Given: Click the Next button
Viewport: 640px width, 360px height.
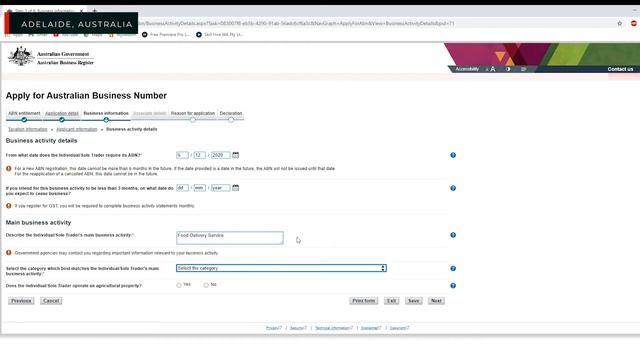Looking at the screenshot, I should 436,301.
